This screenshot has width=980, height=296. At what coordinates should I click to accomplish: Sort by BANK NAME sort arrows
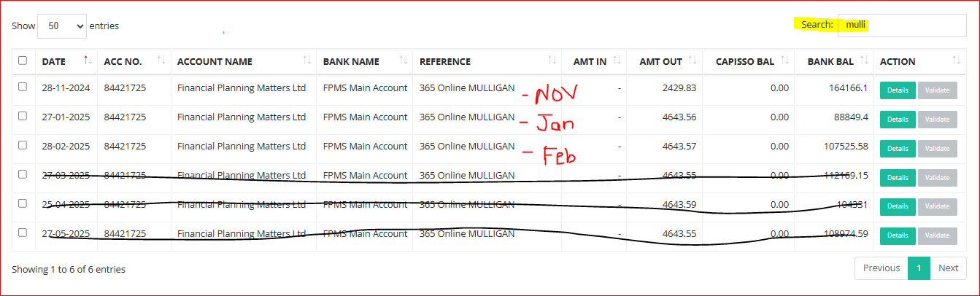403,61
